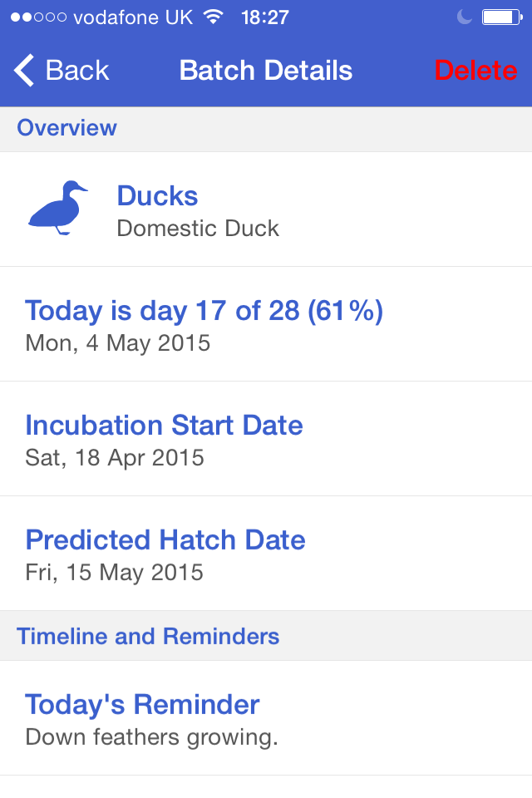
Task: Open the Ducks species row
Action: click(266, 209)
